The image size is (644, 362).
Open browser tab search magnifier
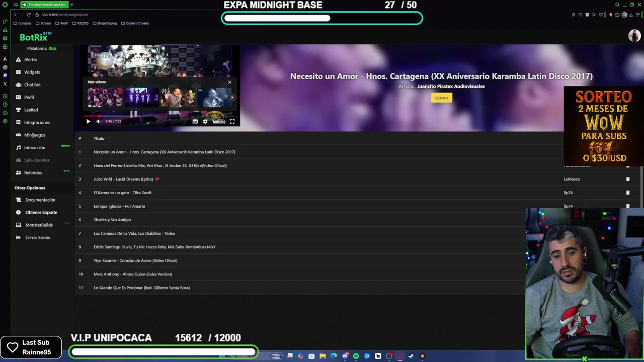pos(617,5)
